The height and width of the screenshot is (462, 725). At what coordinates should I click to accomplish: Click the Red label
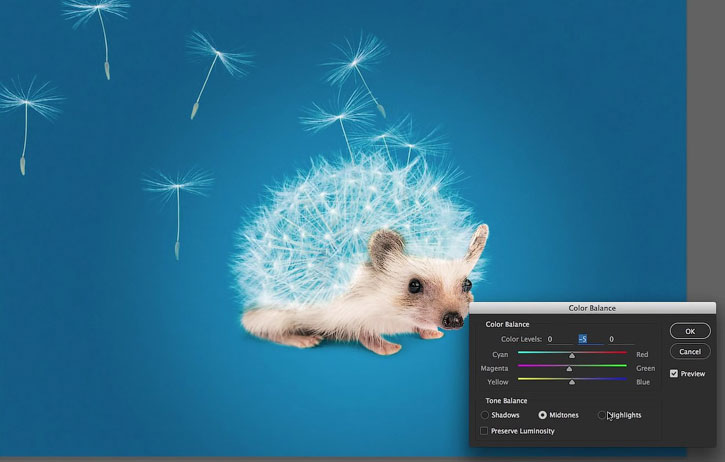[642, 354]
